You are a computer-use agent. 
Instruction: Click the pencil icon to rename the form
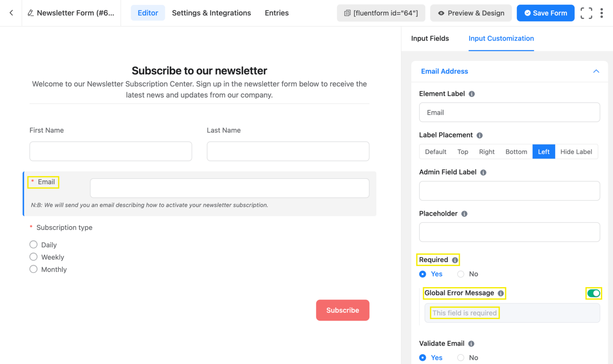(x=30, y=13)
